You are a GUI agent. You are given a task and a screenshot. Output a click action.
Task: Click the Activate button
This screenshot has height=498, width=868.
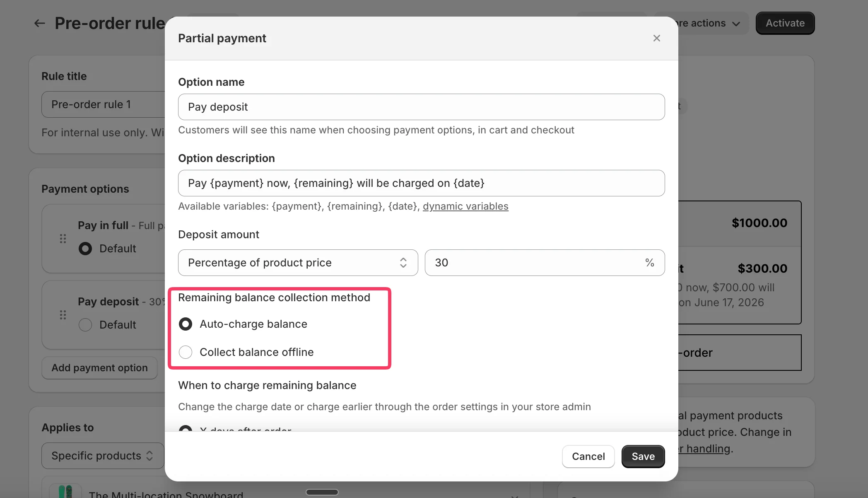[785, 23]
